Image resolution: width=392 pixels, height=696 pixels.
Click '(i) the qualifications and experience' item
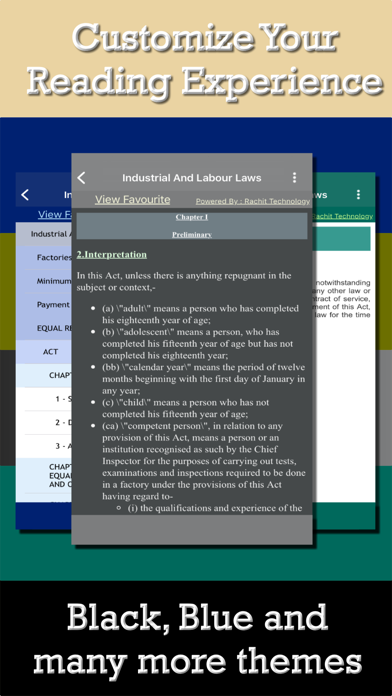click(215, 508)
